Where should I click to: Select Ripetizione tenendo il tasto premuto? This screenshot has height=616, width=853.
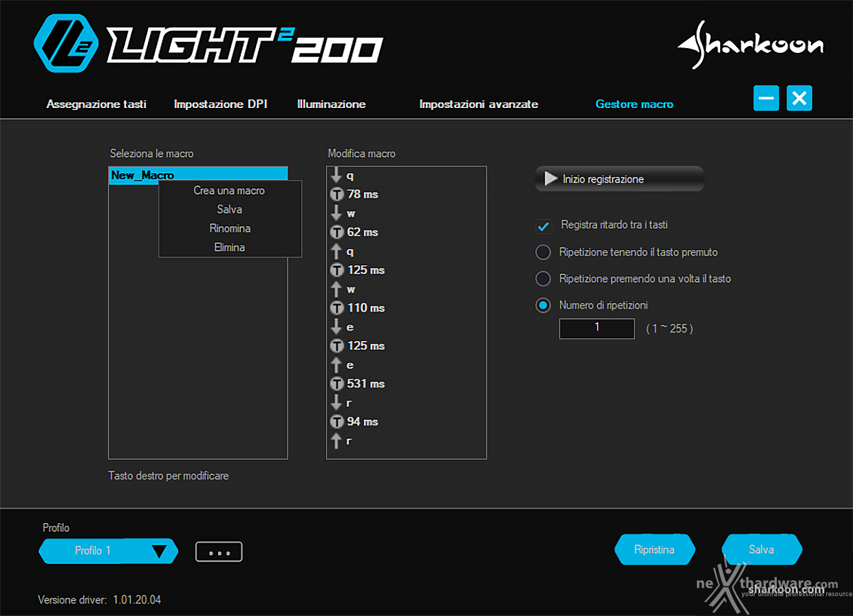point(543,252)
